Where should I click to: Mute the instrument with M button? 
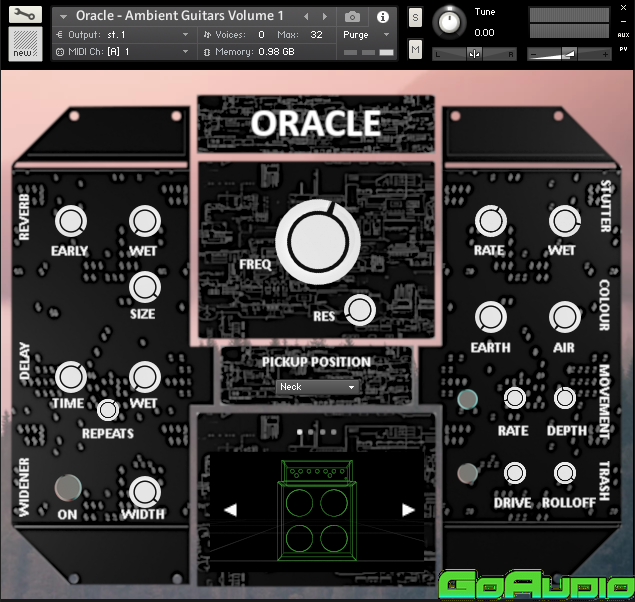pyautogui.click(x=415, y=49)
